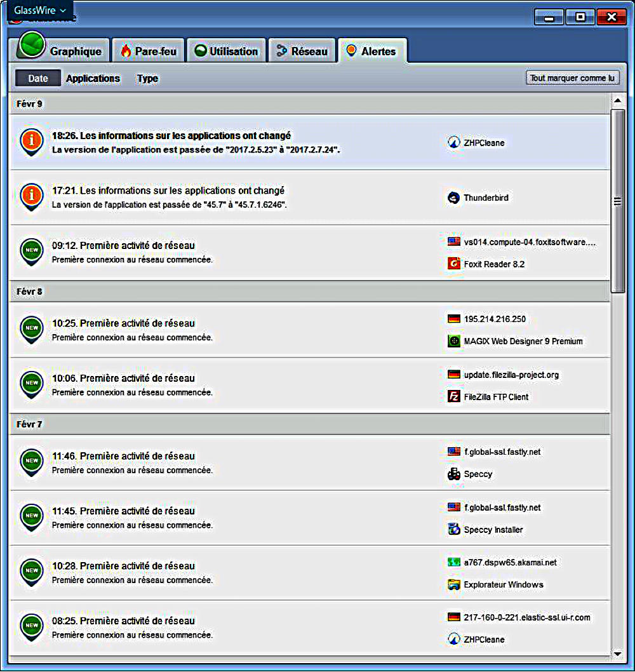
Task: Click the scrollbar up arrow
Action: coord(617,101)
